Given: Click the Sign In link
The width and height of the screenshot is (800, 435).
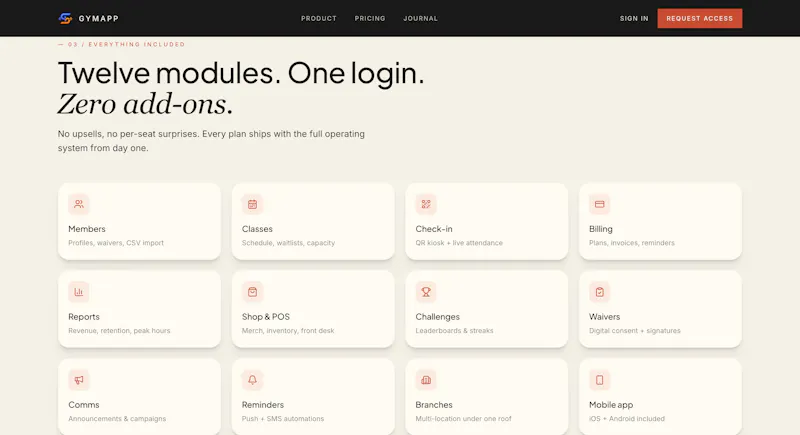Looking at the screenshot, I should click(x=634, y=18).
